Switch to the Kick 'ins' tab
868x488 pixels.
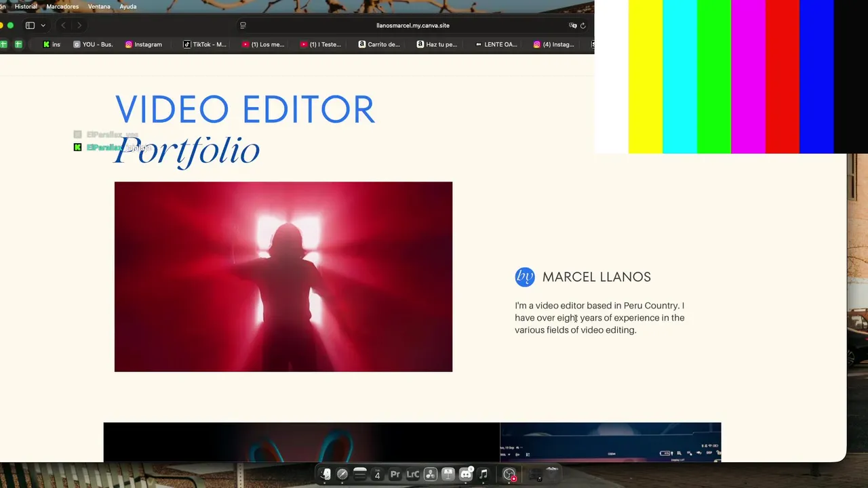pos(52,45)
